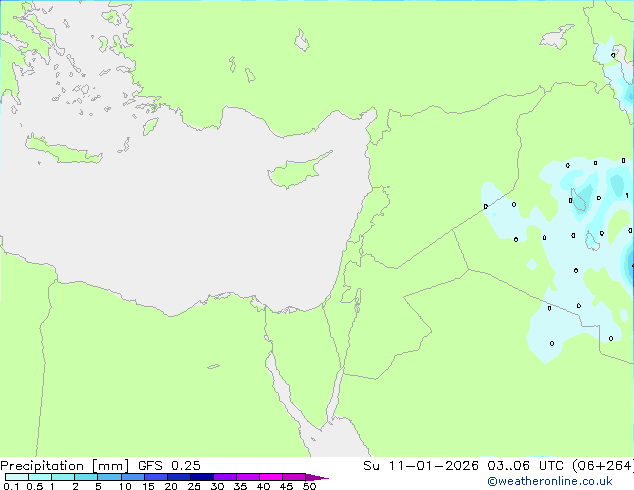Image resolution: width=634 pixels, height=490 pixels.
Task: Pick the 5–10 mm legend swatch
Action: tap(109, 477)
